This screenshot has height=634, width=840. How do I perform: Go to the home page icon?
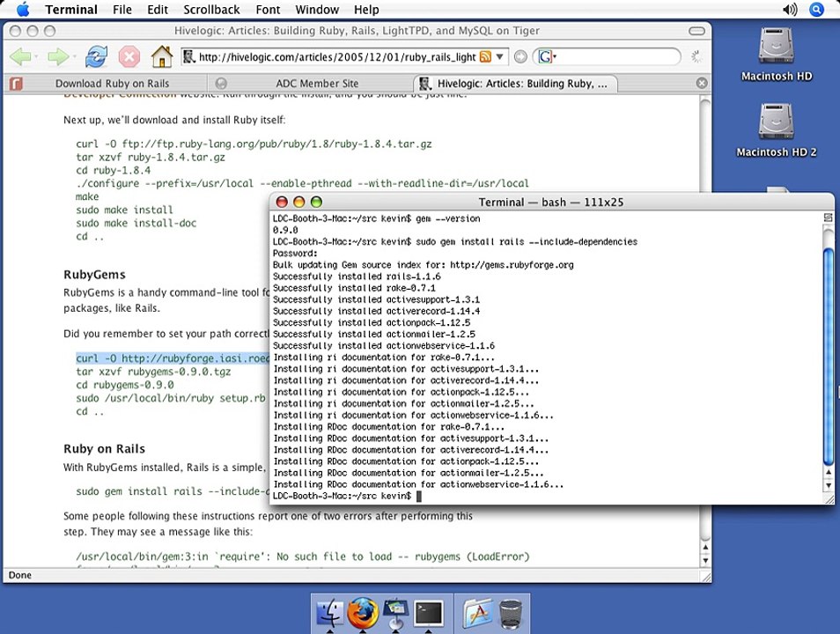pos(162,56)
